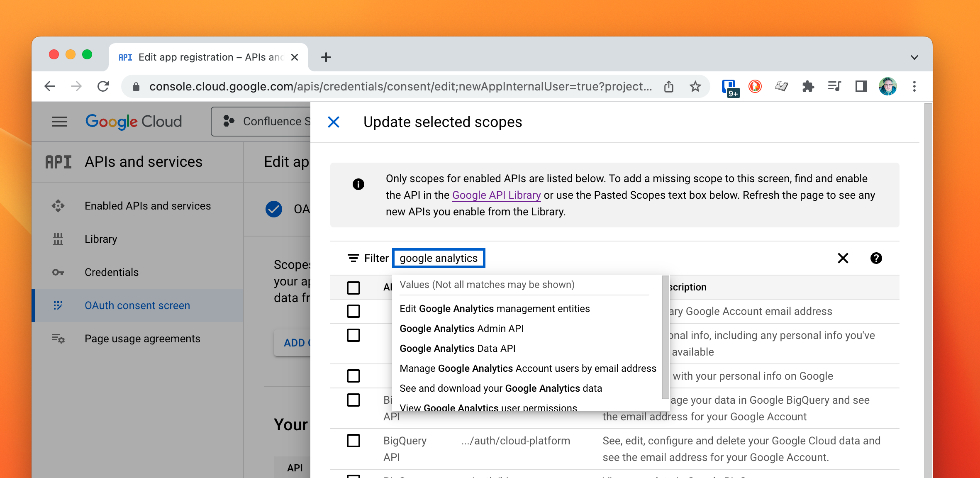Expand the tab search chevron in title bar
Screen dimensions: 980x478
click(x=914, y=57)
